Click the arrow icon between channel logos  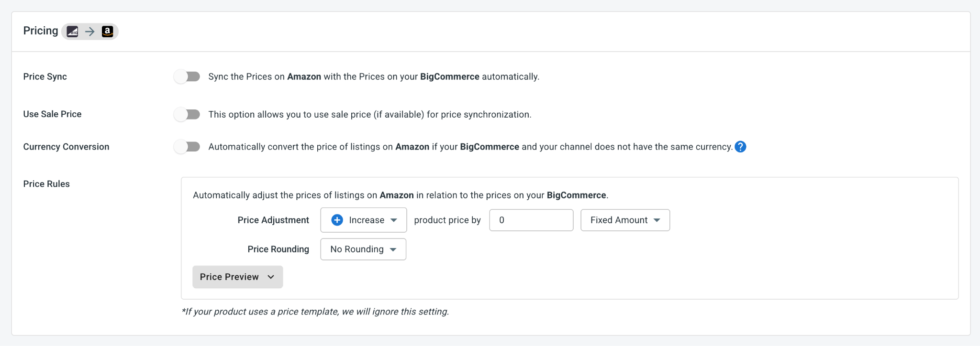[90, 32]
